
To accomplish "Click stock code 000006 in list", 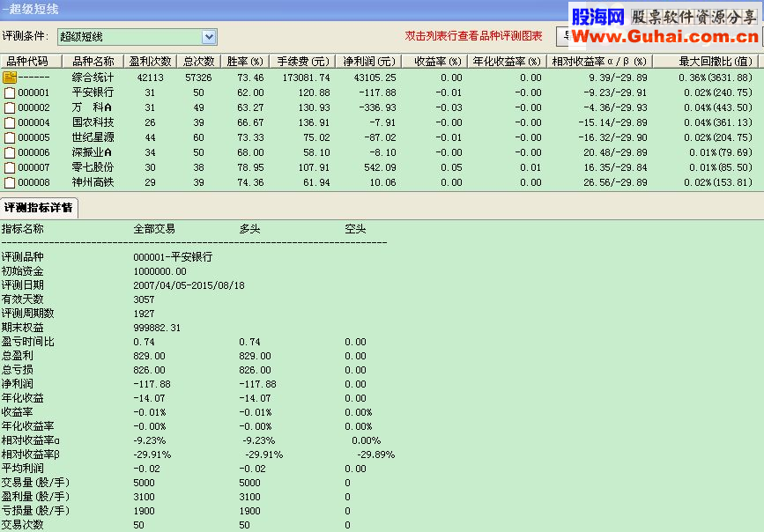I will tap(33, 153).
